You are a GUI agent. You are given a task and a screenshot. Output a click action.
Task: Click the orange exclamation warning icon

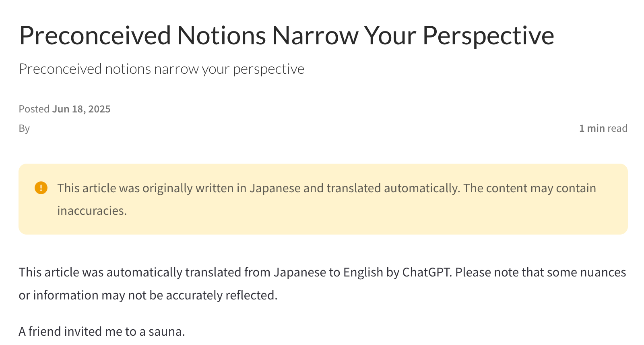click(x=41, y=188)
